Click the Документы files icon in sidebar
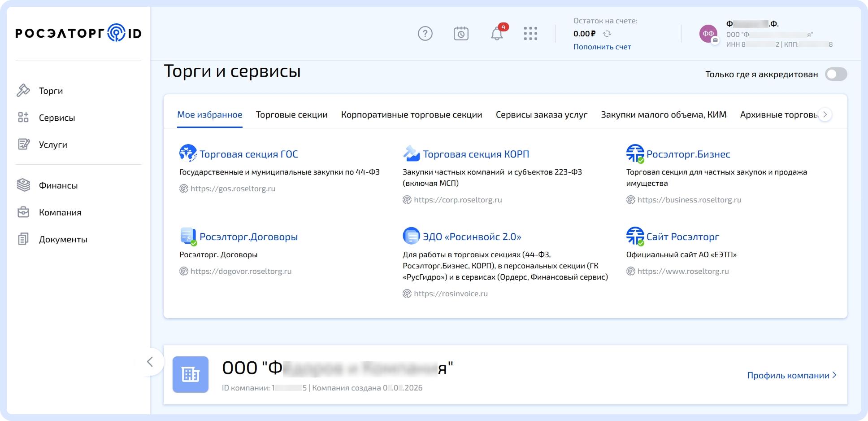This screenshot has width=868, height=421. tap(23, 239)
